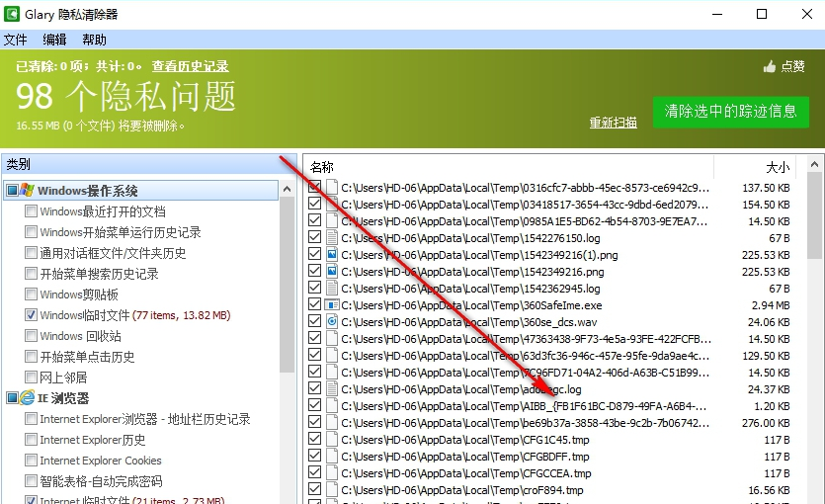Click the AIBB_{FB1F61BC temp file icon
The height and width of the screenshot is (504, 825).
pyautogui.click(x=331, y=405)
